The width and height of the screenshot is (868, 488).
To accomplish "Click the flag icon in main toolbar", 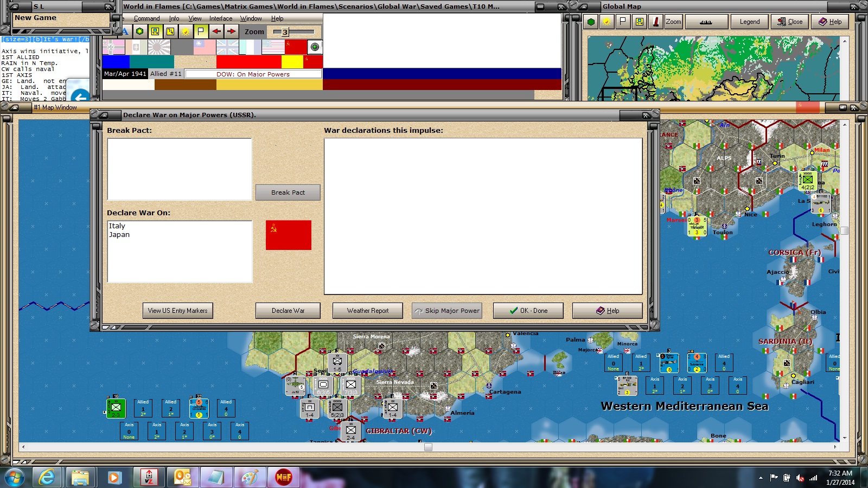I will tap(201, 31).
